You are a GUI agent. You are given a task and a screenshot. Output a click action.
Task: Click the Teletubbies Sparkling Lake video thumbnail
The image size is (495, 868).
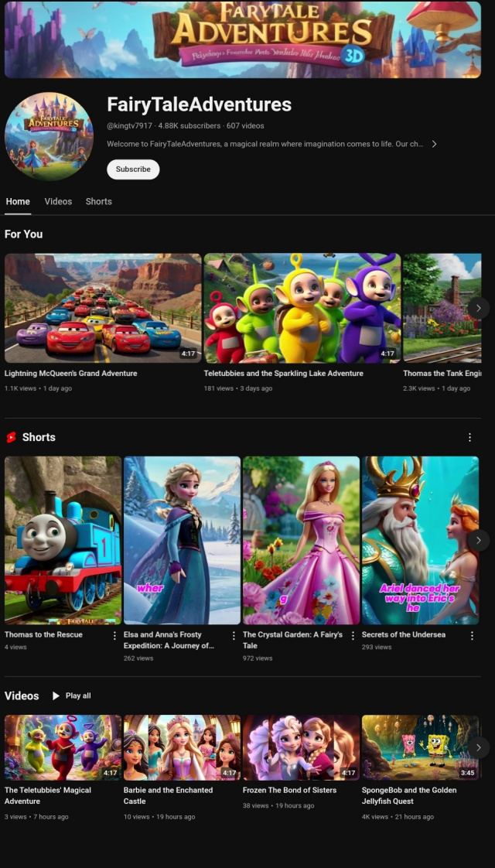[302, 309]
